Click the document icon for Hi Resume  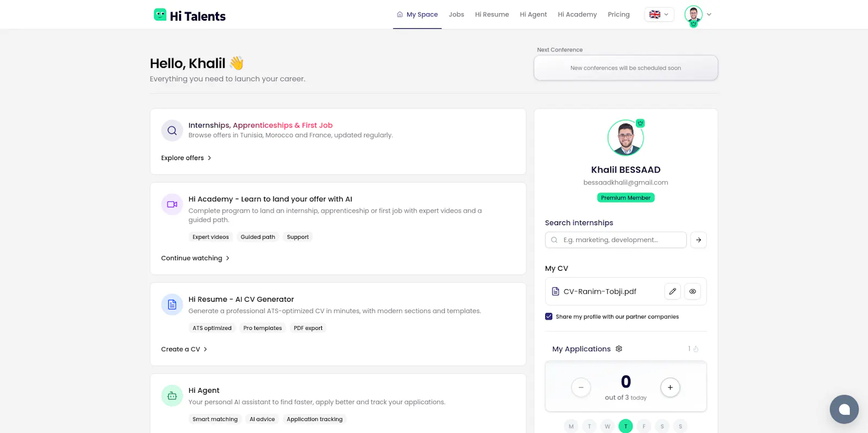172,305
